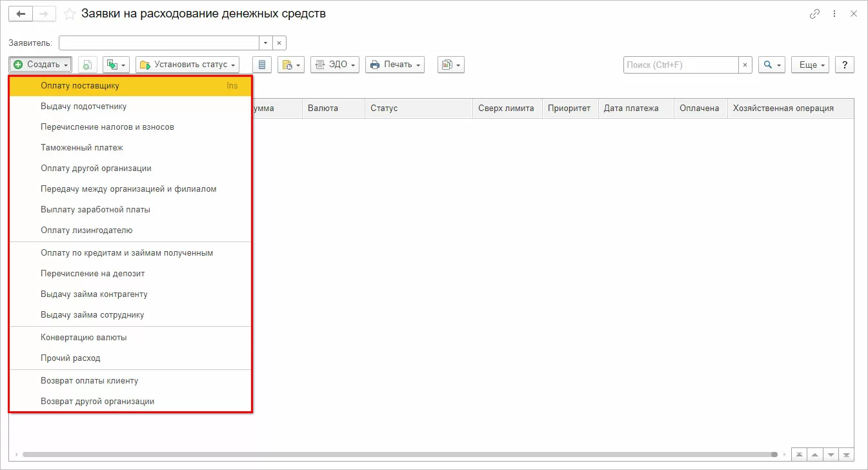Screen dimensions: 868x470
Task: Open the magnifier search options dropdown
Action: coord(772,65)
